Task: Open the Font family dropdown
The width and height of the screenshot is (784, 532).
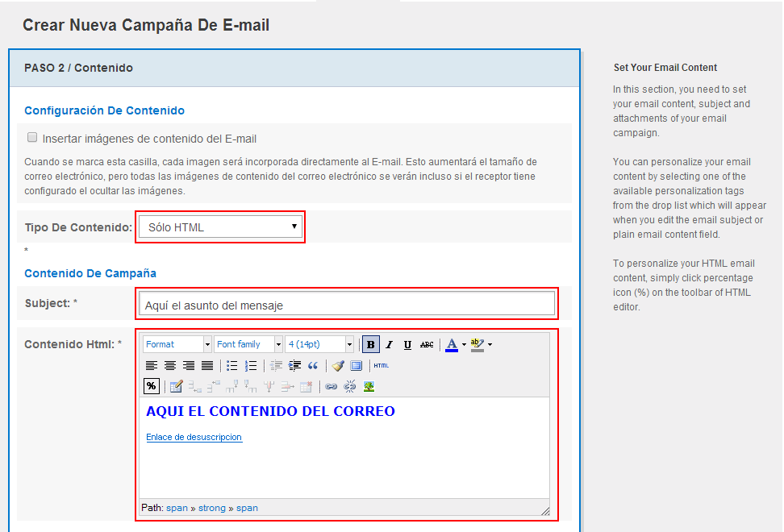Action: click(x=278, y=345)
